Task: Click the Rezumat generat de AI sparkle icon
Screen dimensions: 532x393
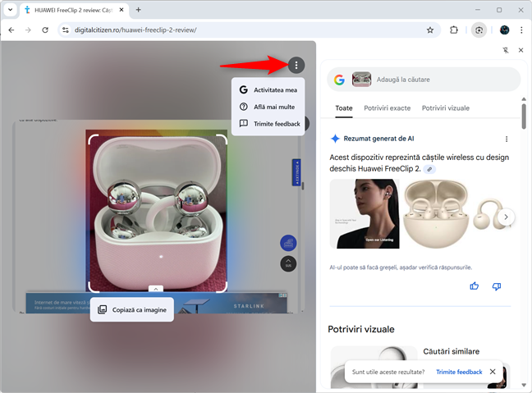Action: click(335, 139)
